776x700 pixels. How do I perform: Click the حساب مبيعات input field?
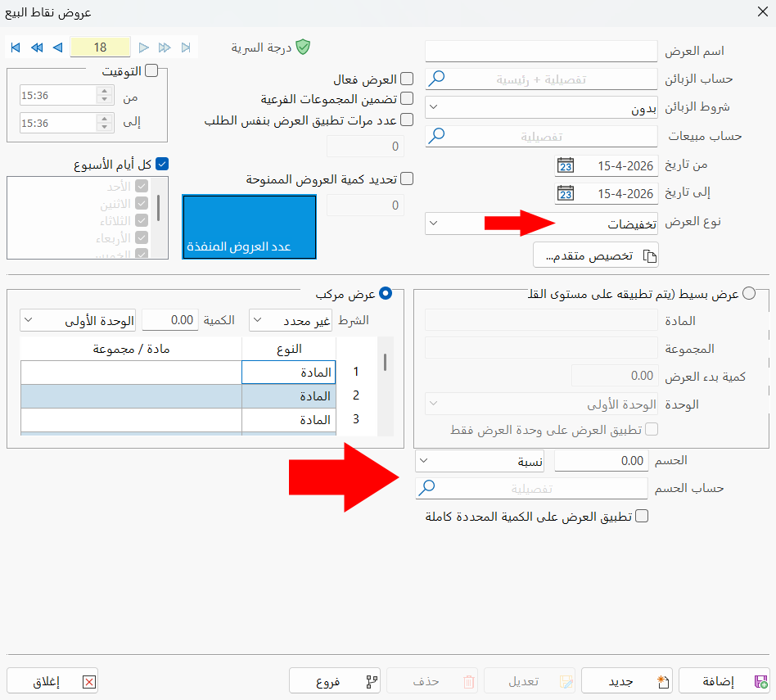pyautogui.click(x=541, y=136)
